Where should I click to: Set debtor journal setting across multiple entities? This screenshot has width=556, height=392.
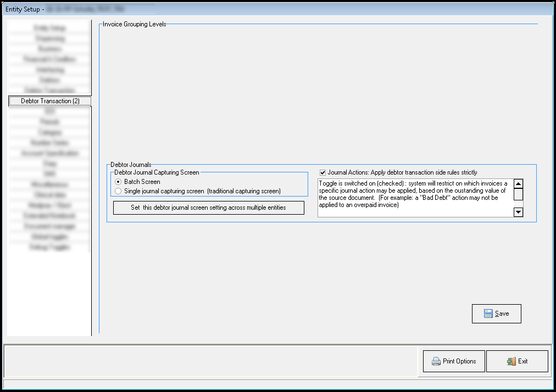(208, 208)
